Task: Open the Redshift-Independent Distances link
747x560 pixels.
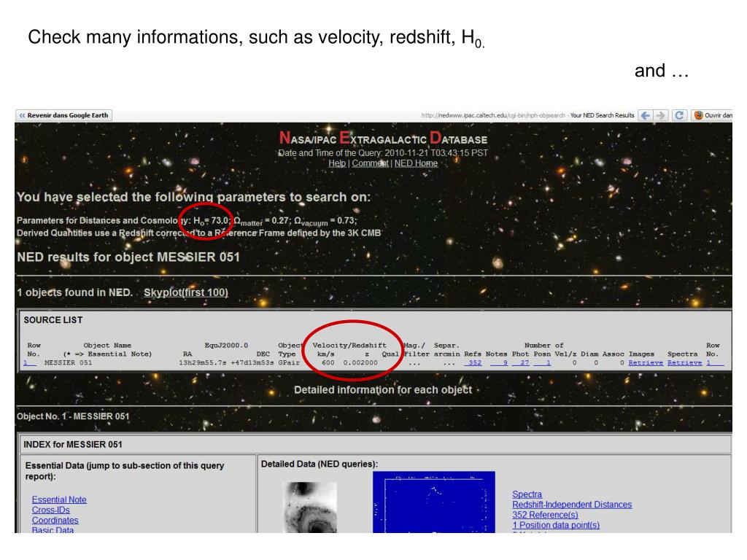Action: coord(572,505)
